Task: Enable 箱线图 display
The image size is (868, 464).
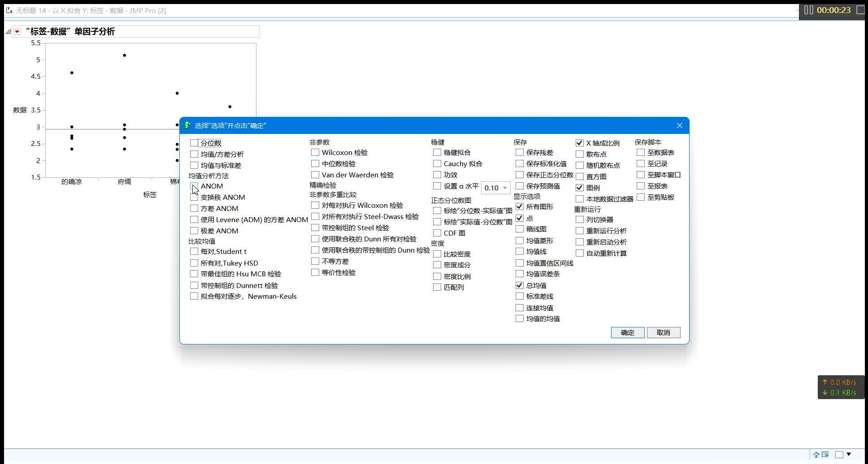Action: click(520, 229)
